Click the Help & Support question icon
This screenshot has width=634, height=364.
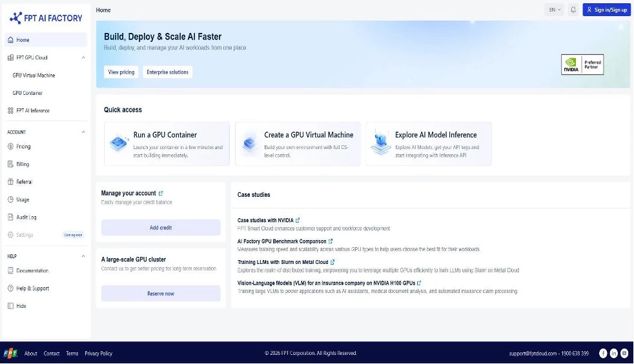[x=10, y=288]
